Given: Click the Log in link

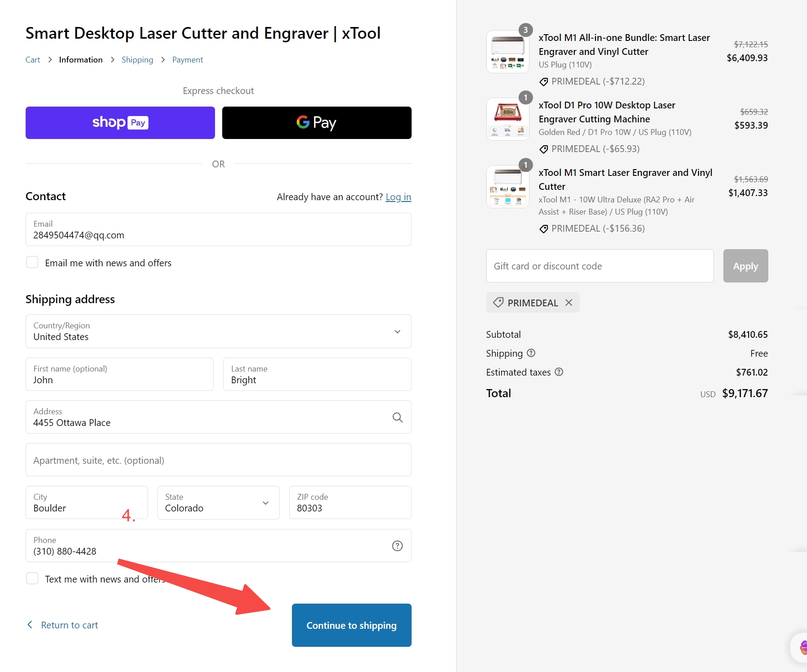Looking at the screenshot, I should pos(399,197).
